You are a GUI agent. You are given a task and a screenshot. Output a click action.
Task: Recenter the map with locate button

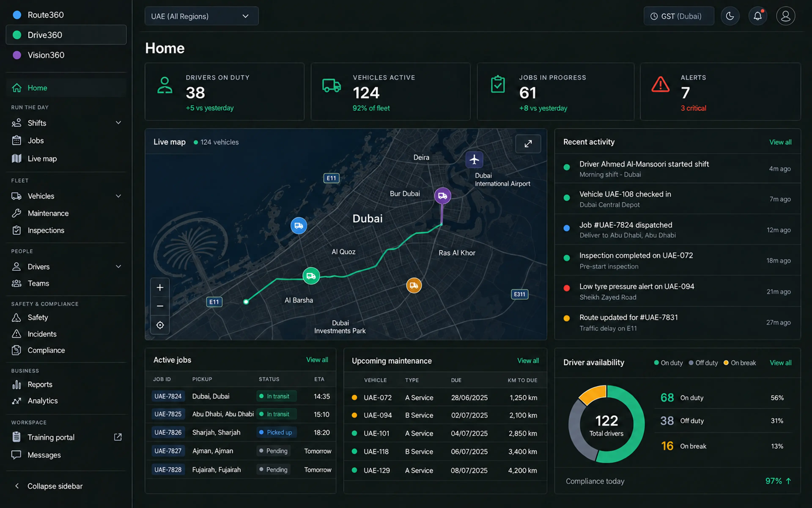(x=160, y=325)
